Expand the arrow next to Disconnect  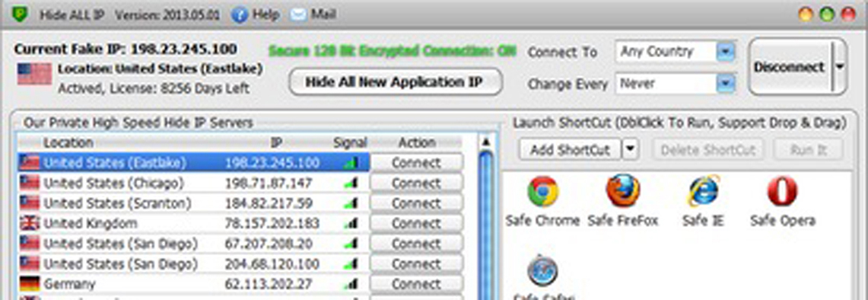click(839, 67)
